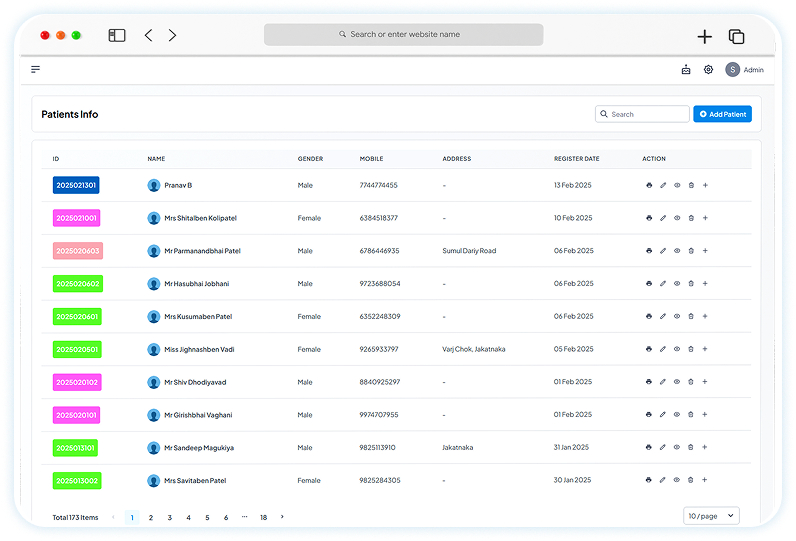Image resolution: width=796 pixels, height=541 pixels.
Task: Print record for Mrs Shitalben Kolipatel
Action: (x=649, y=218)
